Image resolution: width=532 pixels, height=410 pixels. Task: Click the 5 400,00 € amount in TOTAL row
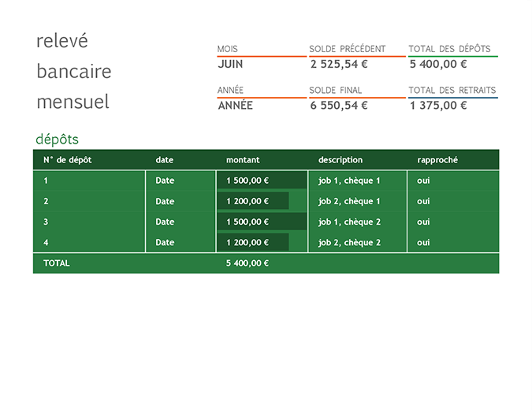coord(247,263)
